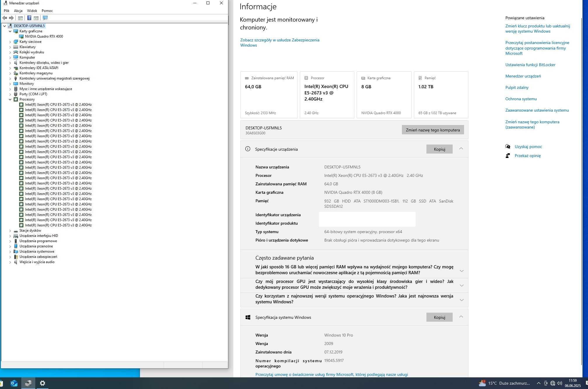
Task: Click the blue Help question-mark toolbar icon
Action: click(29, 18)
